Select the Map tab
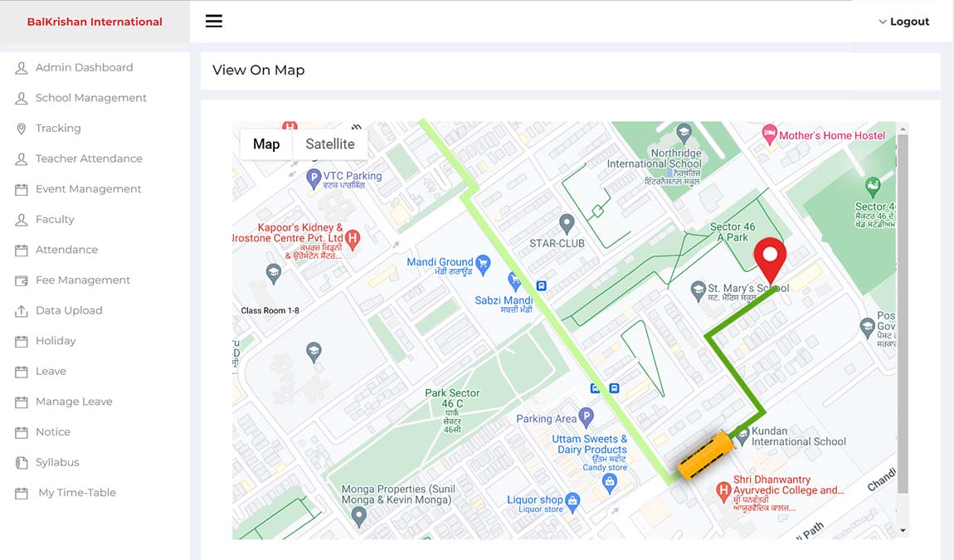The image size is (954, 560). coord(265,144)
